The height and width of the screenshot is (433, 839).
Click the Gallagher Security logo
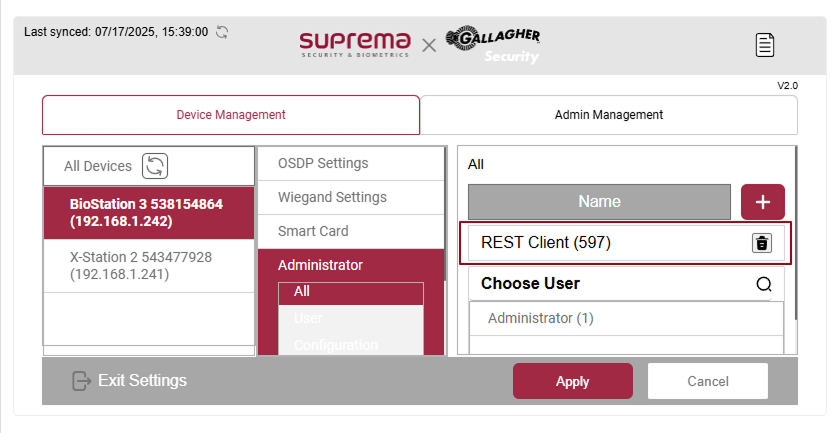493,45
